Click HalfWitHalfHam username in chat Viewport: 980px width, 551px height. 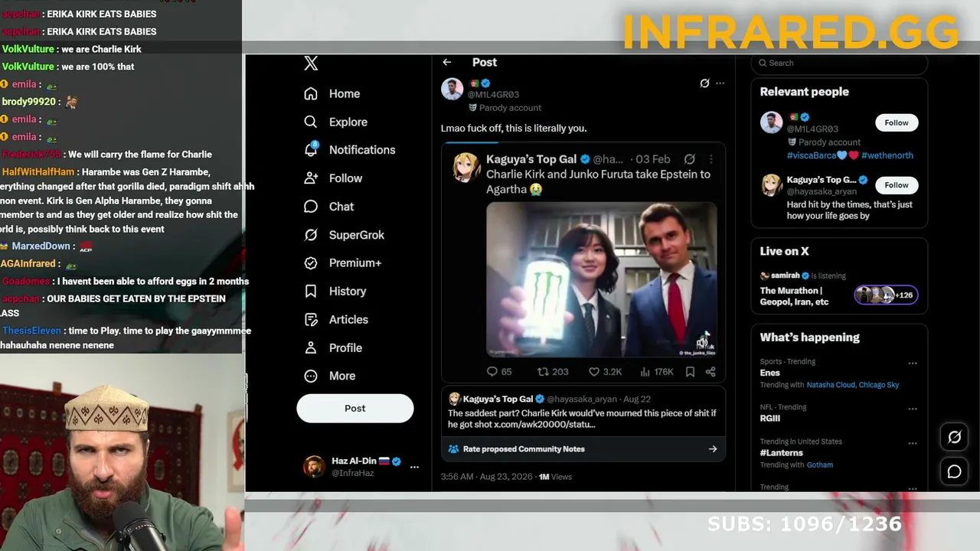[x=38, y=172]
